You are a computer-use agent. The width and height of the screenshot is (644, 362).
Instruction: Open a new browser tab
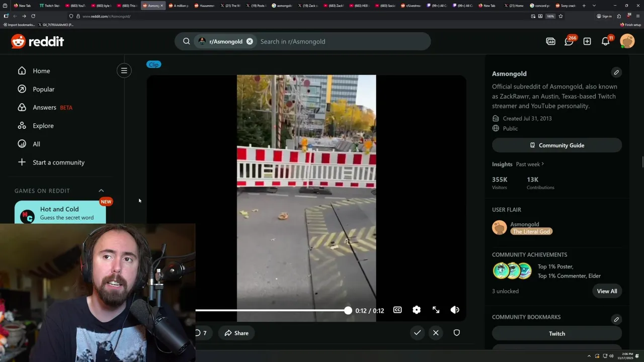(584, 6)
